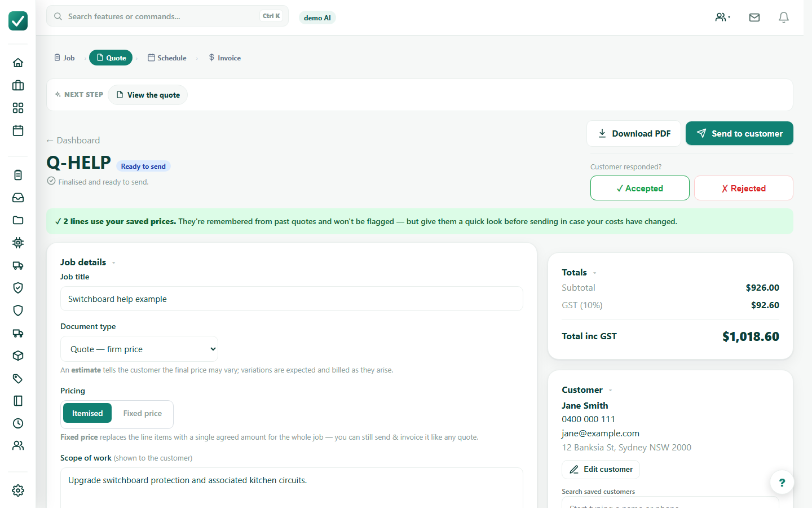Select Itemised pricing mode
The width and height of the screenshot is (812, 508).
tap(87, 413)
